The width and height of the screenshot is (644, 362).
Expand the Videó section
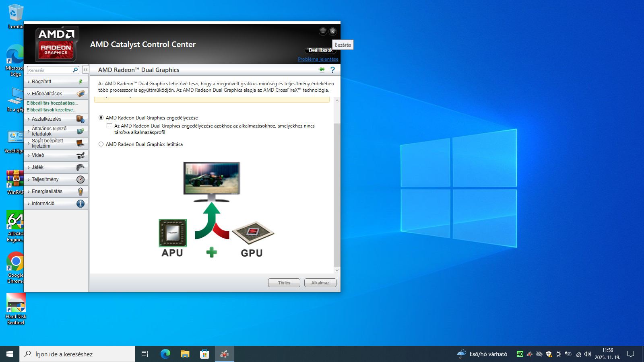56,155
